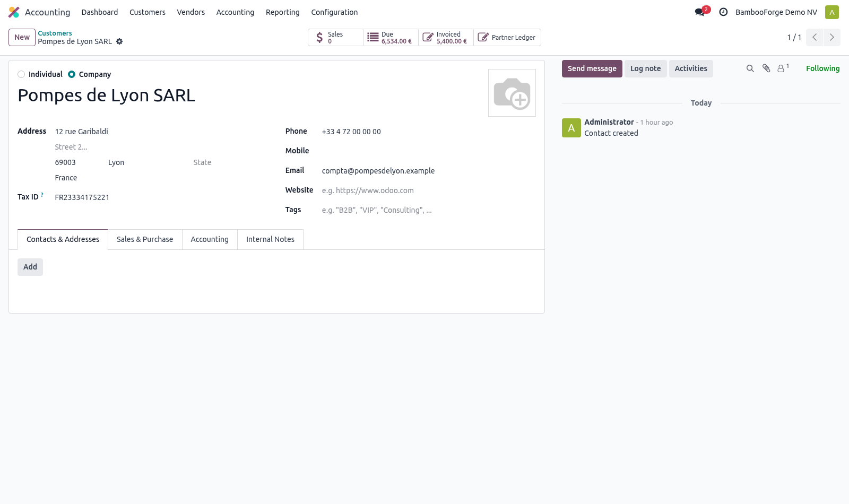Click the attachments paperclip icon

tap(766, 68)
